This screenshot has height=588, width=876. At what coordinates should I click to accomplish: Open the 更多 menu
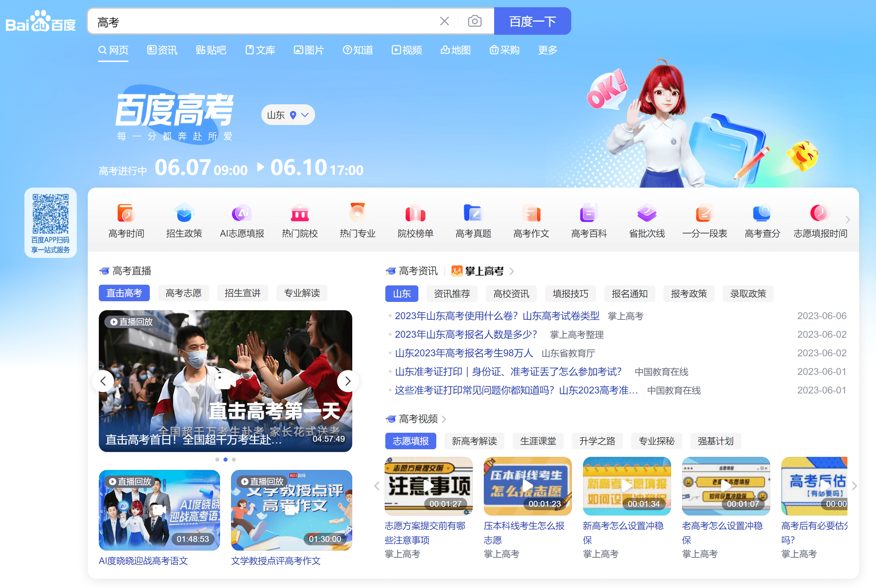point(547,50)
